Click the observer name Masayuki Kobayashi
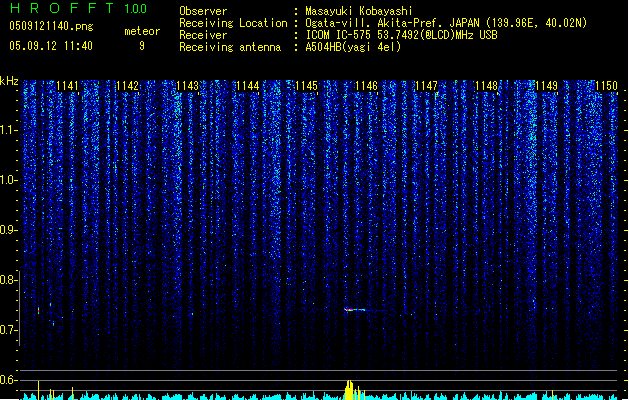Image resolution: width=629 pixels, height=400 pixels. (x=359, y=11)
